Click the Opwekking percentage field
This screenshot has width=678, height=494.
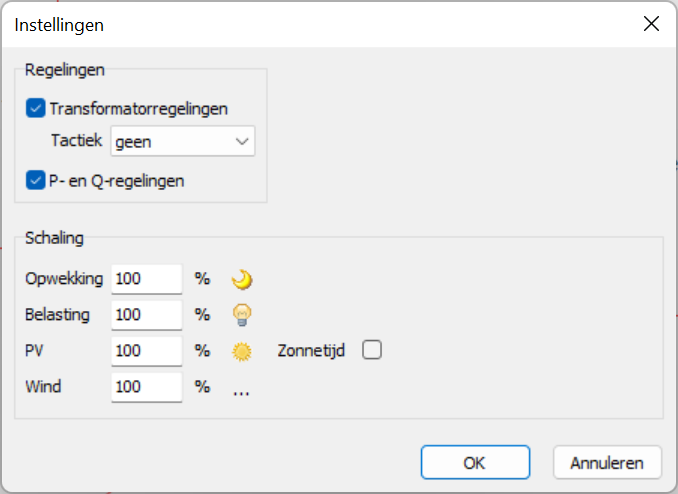click(x=146, y=279)
